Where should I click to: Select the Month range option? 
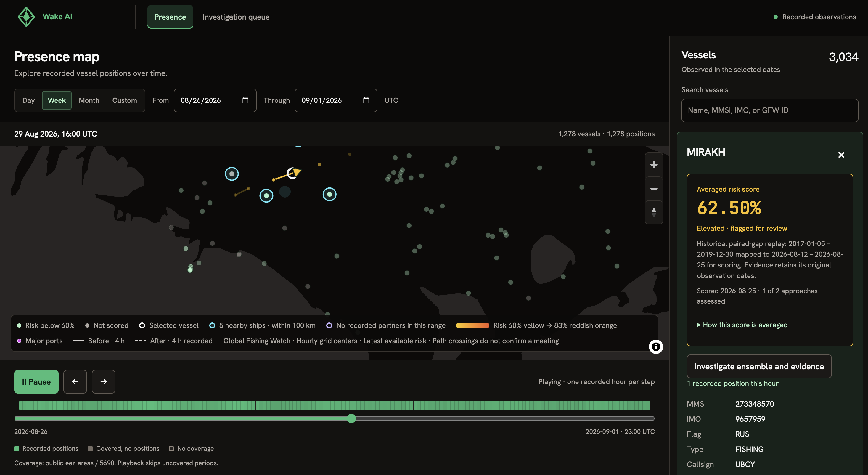pyautogui.click(x=89, y=100)
